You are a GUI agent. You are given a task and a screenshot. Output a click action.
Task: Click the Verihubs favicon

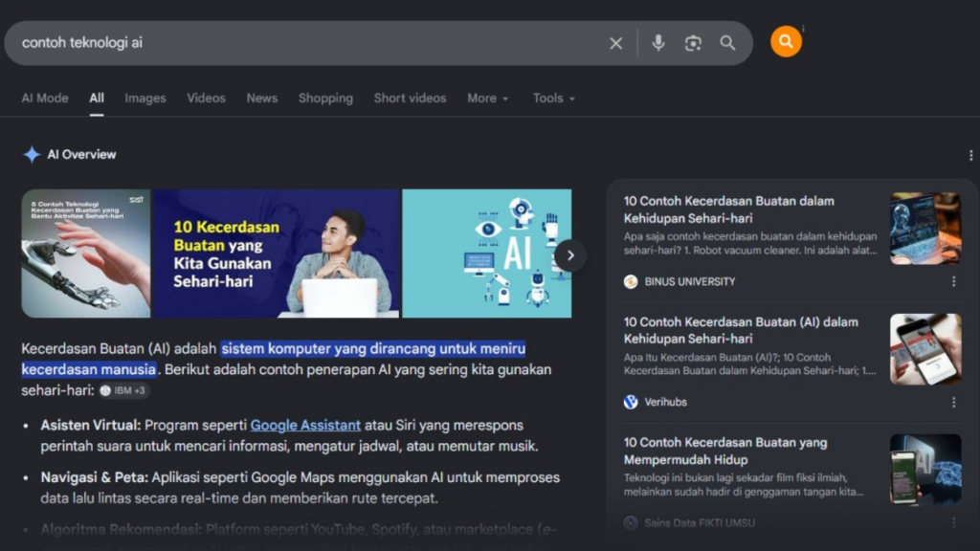point(631,403)
